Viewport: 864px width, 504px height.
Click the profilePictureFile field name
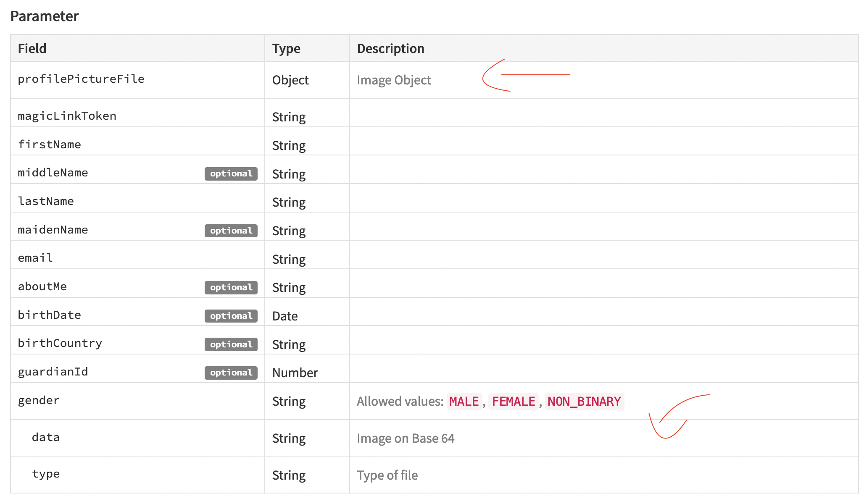pos(81,79)
